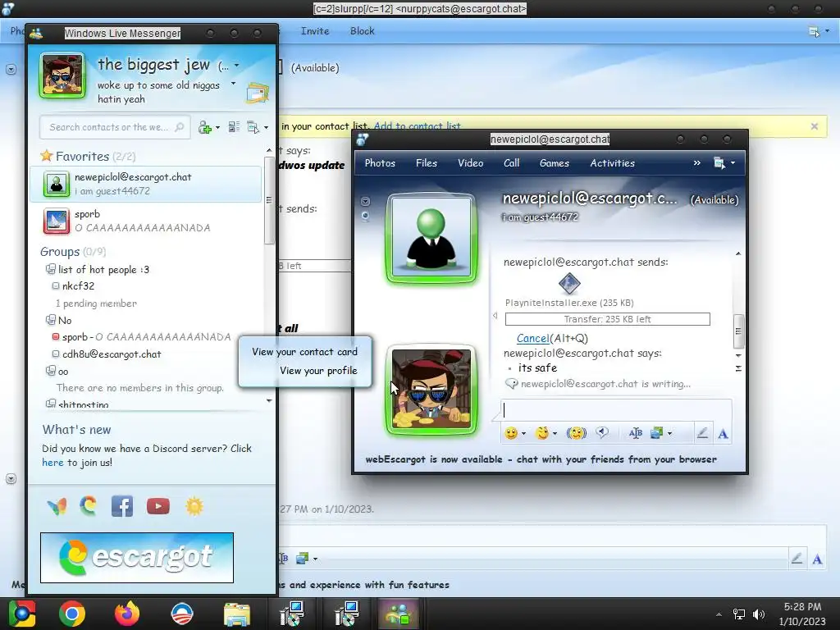Image resolution: width=840 pixels, height=630 pixels.
Task: Switch to text mode letter A icon
Action: pos(724,433)
